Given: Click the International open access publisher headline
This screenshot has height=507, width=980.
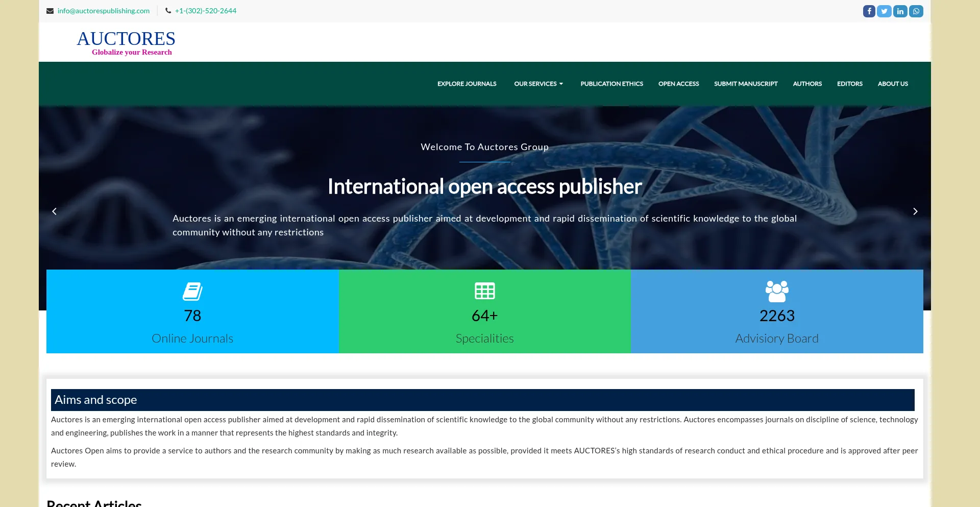Looking at the screenshot, I should click(484, 187).
